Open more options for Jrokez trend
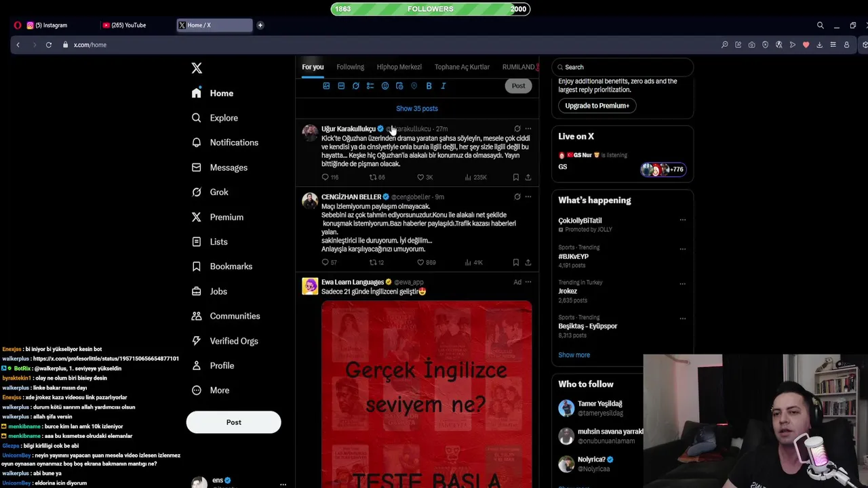Screen dimensions: 868x488 [x=683, y=283]
